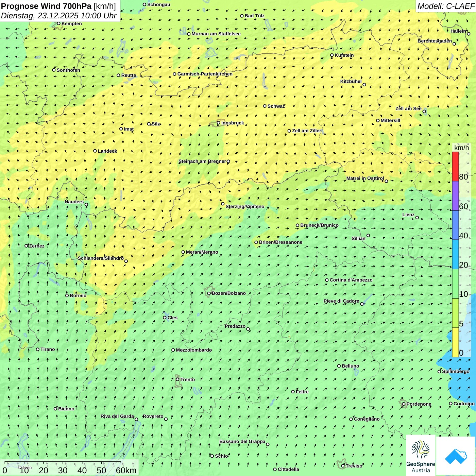Screen dimensions: 476x476
Task: Click the GeoSphere Austria logo
Action: pyautogui.click(x=421, y=456)
